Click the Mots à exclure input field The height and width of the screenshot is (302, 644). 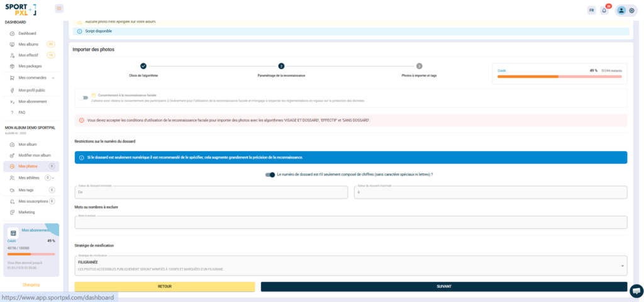350,223
